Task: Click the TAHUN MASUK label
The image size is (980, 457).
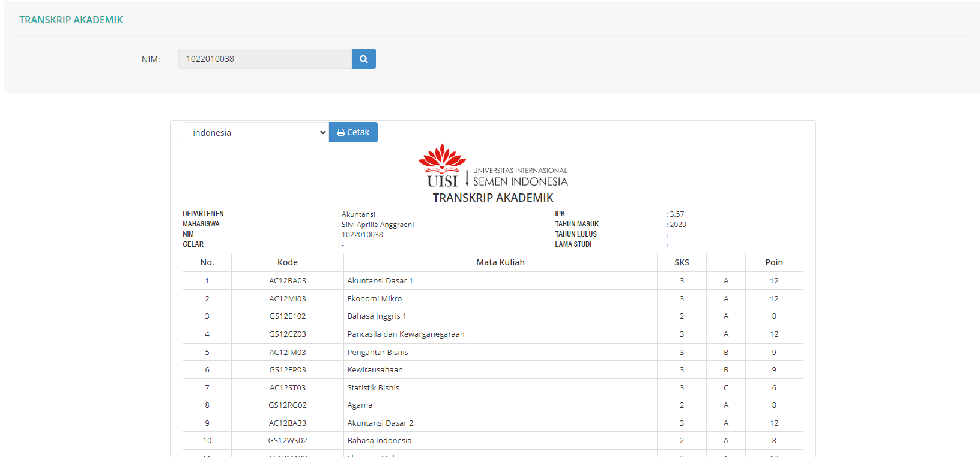Action: [x=577, y=224]
